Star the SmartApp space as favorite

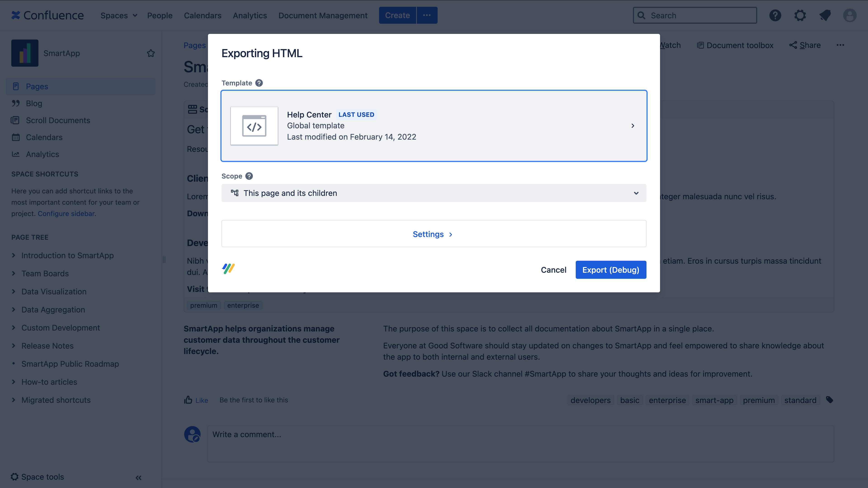tap(151, 53)
